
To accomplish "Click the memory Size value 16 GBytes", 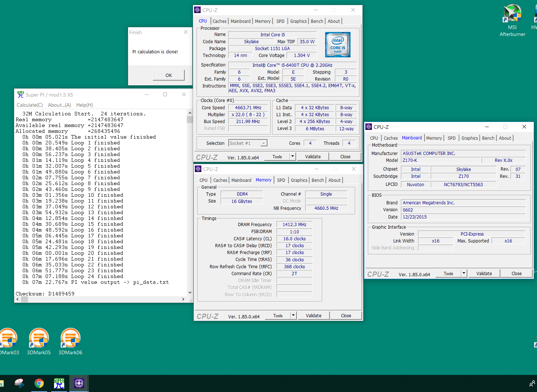I will (242, 201).
